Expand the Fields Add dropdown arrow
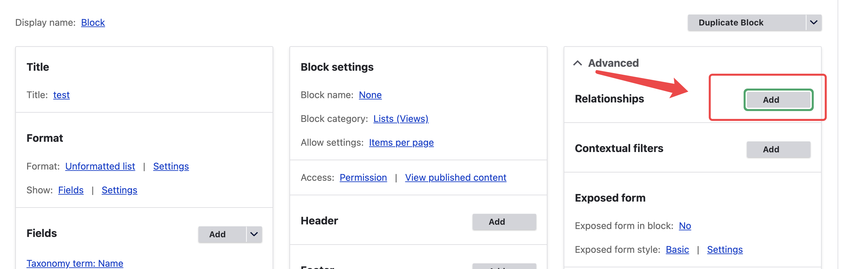The image size is (868, 269). 254,234
